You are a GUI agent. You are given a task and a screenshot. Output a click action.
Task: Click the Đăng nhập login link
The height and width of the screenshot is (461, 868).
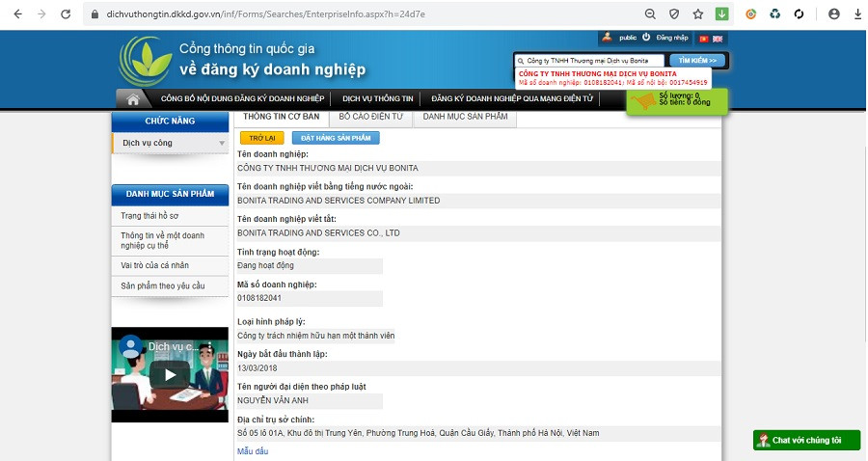point(672,38)
